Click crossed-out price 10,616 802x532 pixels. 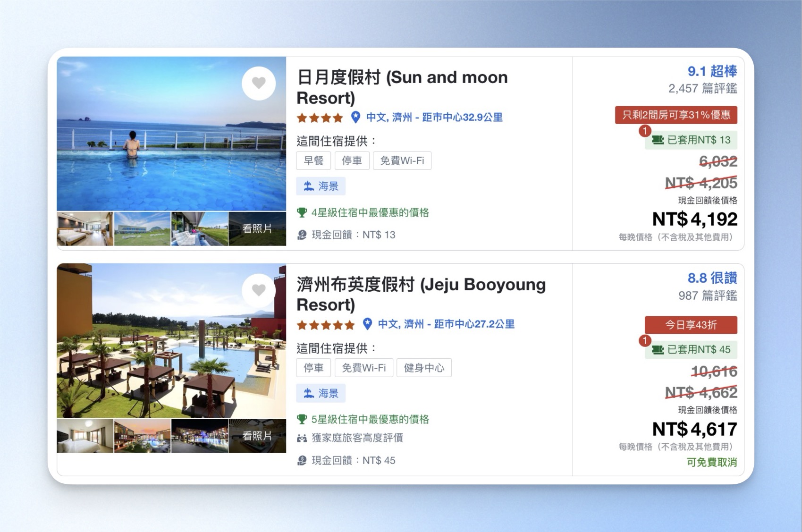[714, 372]
